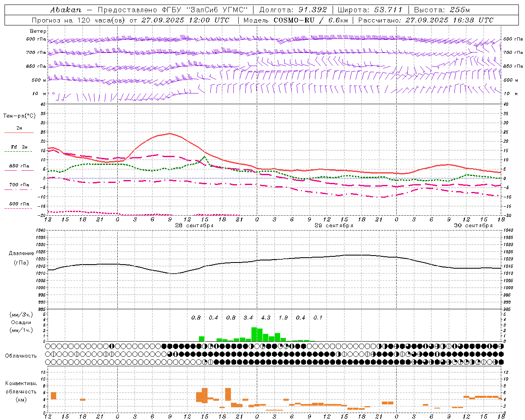The height and width of the screenshot is (420, 525).
Task: Click the "850 гПа" temperature legend entry
Action: point(19,166)
